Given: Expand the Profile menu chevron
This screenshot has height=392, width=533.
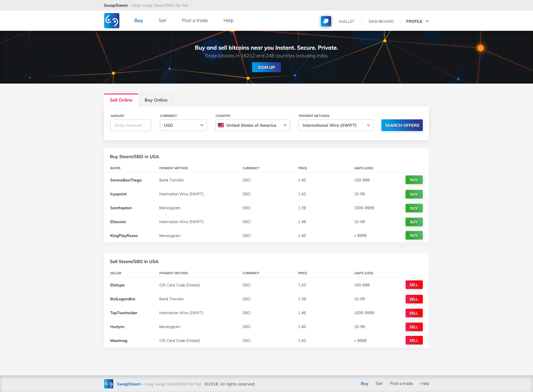Looking at the screenshot, I should click(427, 21).
